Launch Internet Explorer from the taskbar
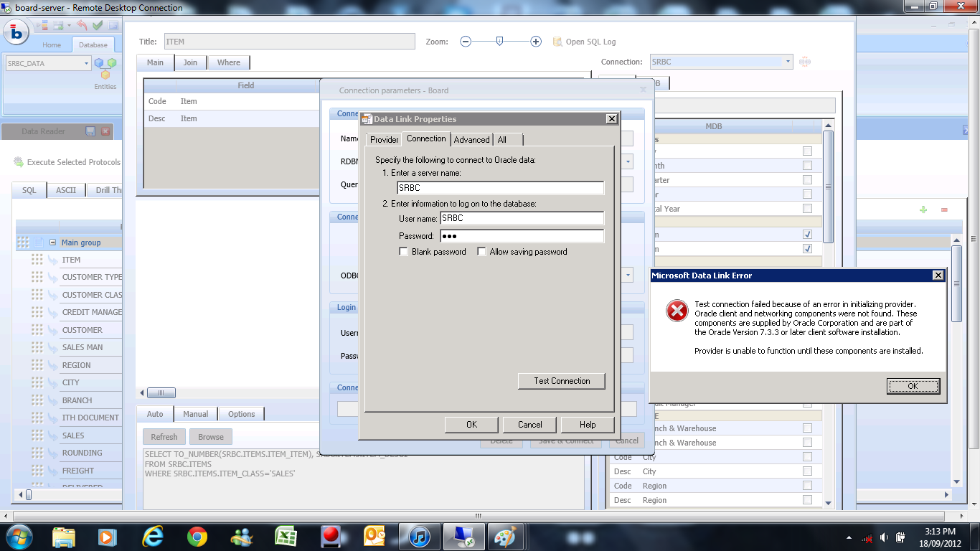Viewport: 980px width, 551px height. (153, 536)
